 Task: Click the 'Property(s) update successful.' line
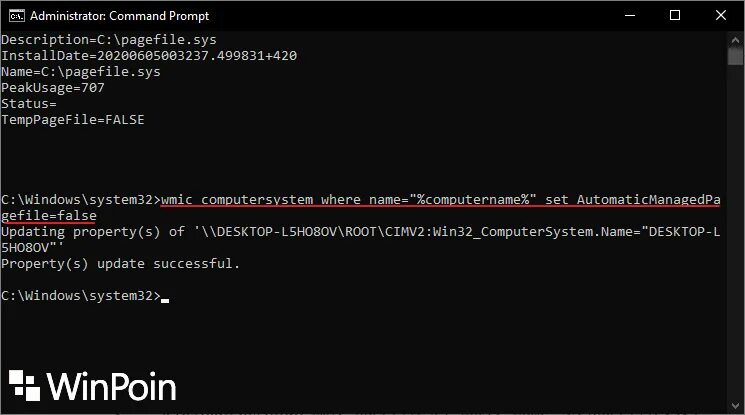pos(121,264)
